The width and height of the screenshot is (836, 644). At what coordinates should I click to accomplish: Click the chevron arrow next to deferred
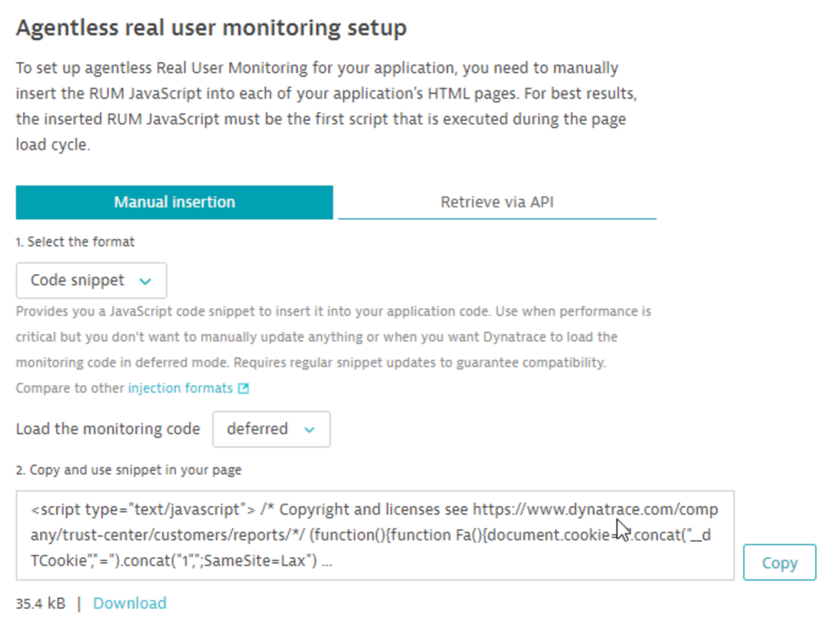(310, 430)
